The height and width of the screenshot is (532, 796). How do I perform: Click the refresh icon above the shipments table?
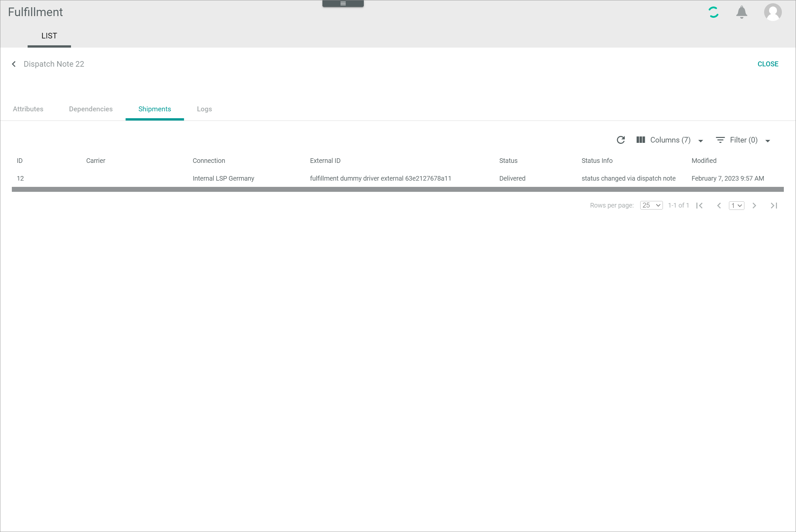pyautogui.click(x=620, y=140)
